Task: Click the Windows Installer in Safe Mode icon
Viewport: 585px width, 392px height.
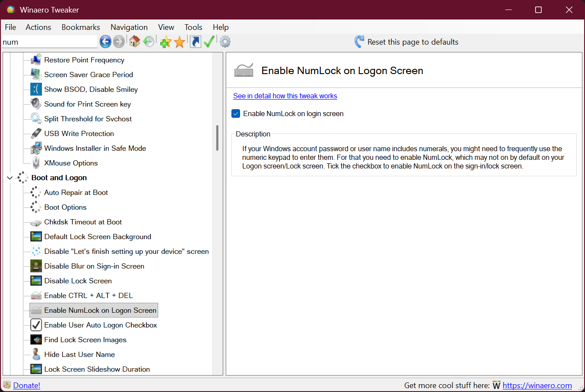Action: pyautogui.click(x=36, y=148)
